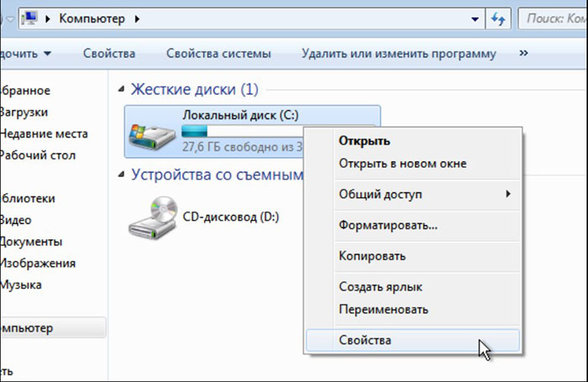
Task: Click Удалить или изменить программу button
Action: click(399, 53)
